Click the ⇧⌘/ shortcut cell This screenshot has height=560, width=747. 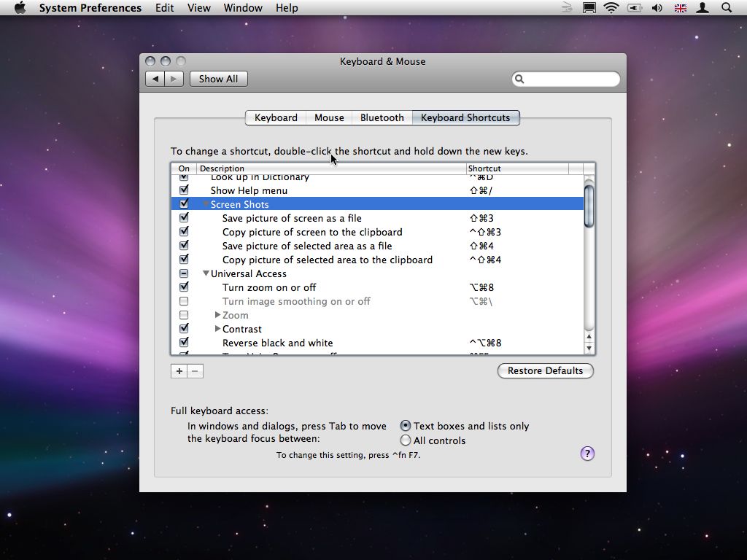coord(481,190)
